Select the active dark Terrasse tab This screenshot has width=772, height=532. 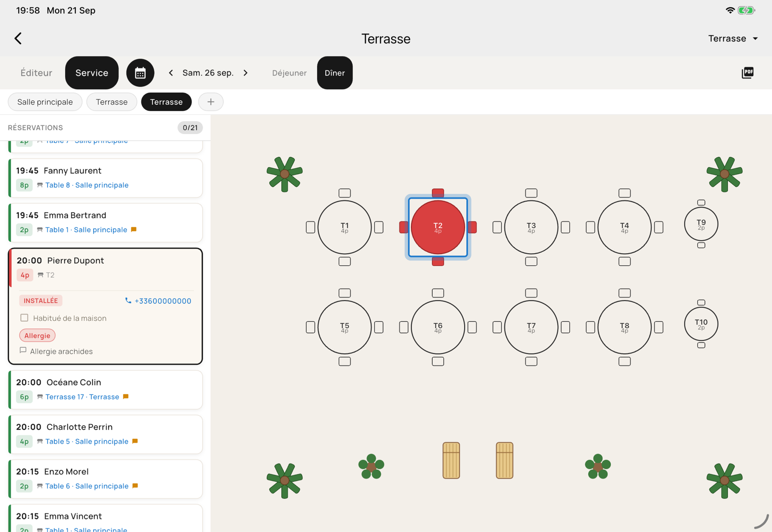point(166,102)
